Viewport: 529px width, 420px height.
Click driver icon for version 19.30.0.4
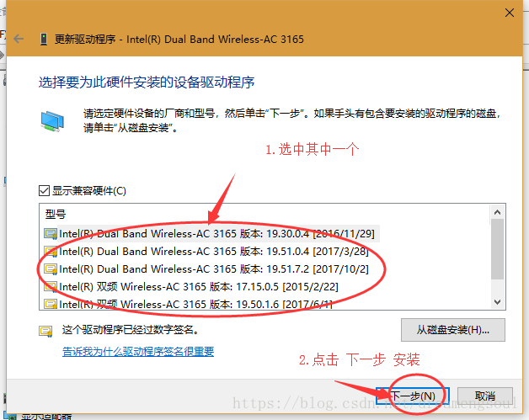coord(51,234)
